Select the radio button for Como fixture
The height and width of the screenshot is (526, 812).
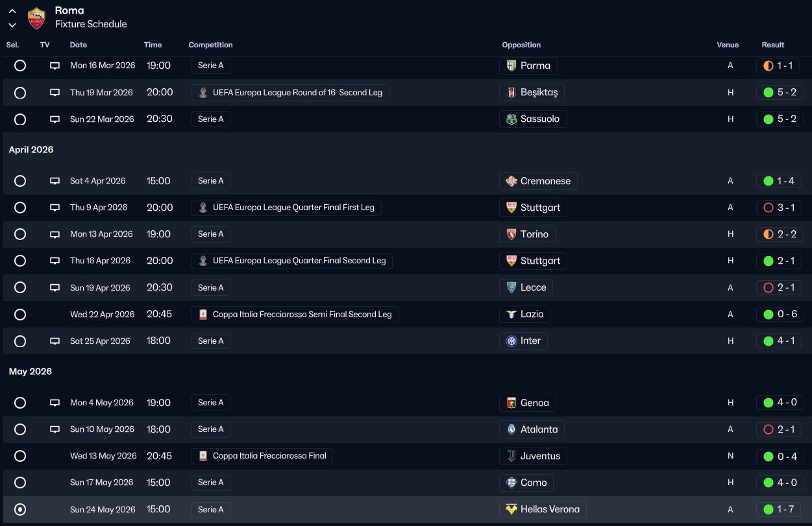tap(20, 483)
